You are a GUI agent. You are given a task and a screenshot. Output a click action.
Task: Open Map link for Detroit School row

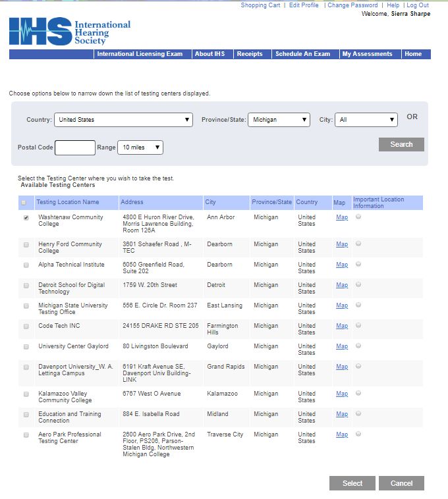coord(342,285)
